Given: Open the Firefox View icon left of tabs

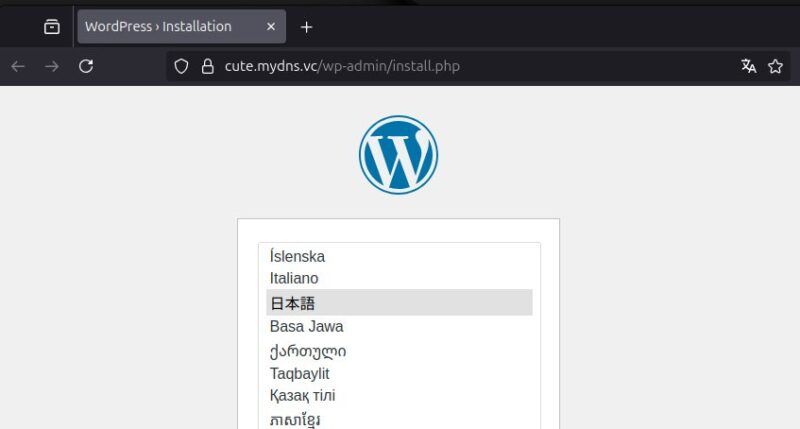Looking at the screenshot, I should [52, 27].
